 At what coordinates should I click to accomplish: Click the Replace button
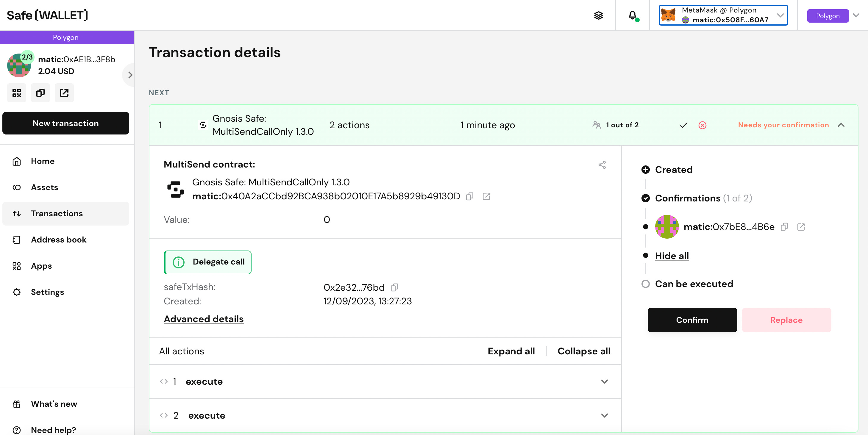coord(786,320)
